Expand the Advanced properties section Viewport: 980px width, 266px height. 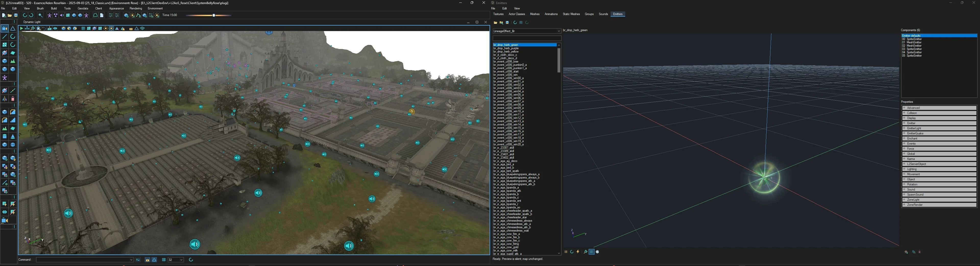(x=939, y=108)
